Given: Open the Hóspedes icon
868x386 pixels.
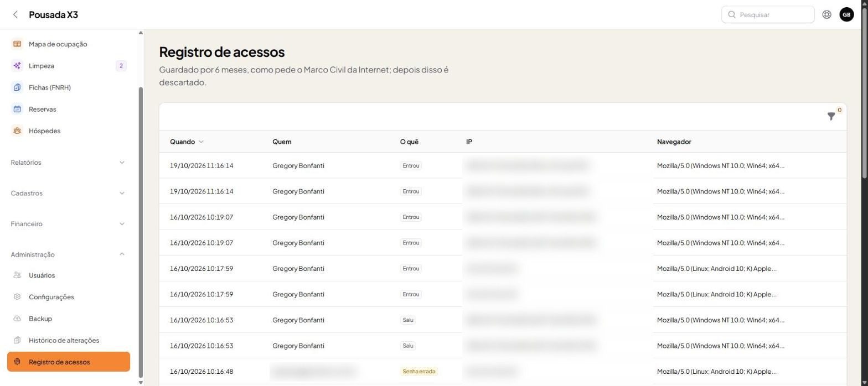Looking at the screenshot, I should (x=17, y=131).
